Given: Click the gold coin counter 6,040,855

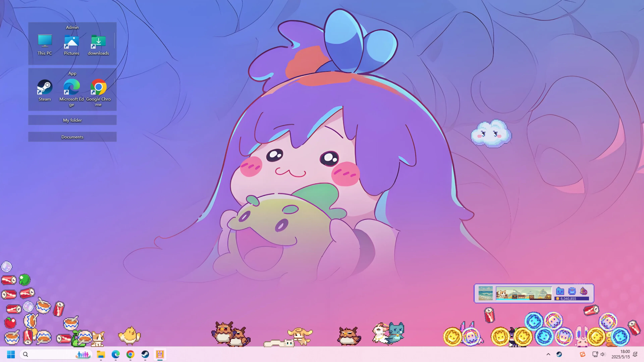Looking at the screenshot, I should click(572, 298).
